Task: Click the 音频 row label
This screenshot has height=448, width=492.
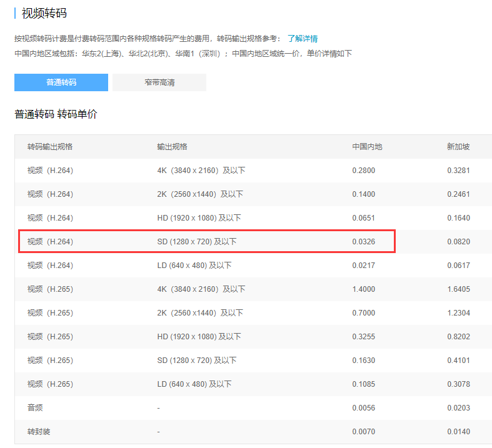Action: tap(35, 408)
